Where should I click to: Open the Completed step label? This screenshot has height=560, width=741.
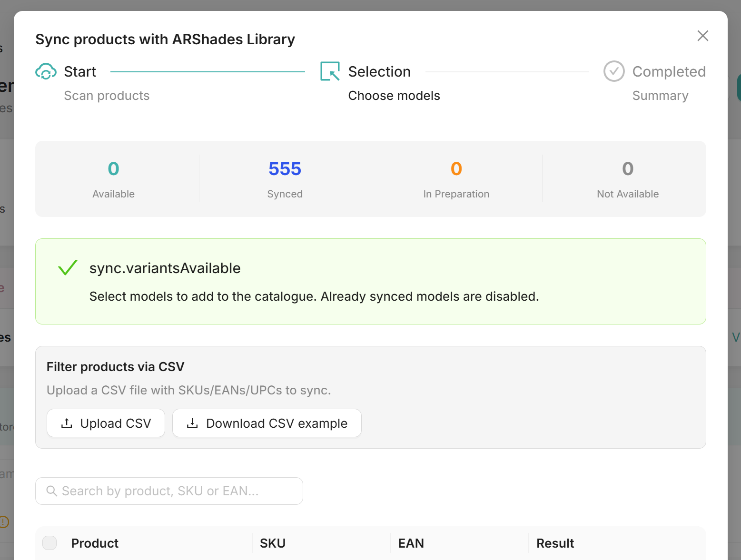(x=669, y=72)
